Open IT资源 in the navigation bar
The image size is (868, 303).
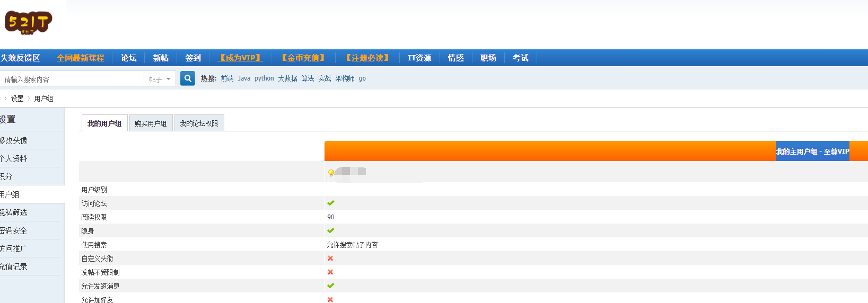click(419, 58)
